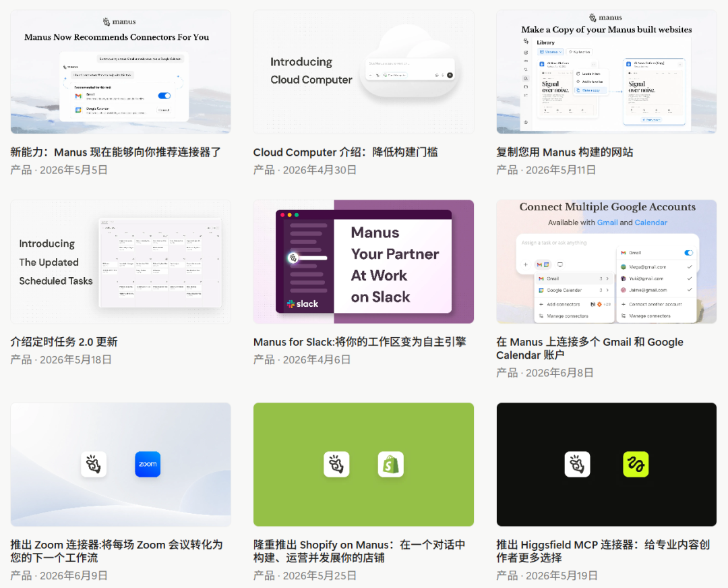Image resolution: width=728 pixels, height=588 pixels.
Task: Click the Slack logo in the Slack thumbnail
Action: tap(302, 303)
